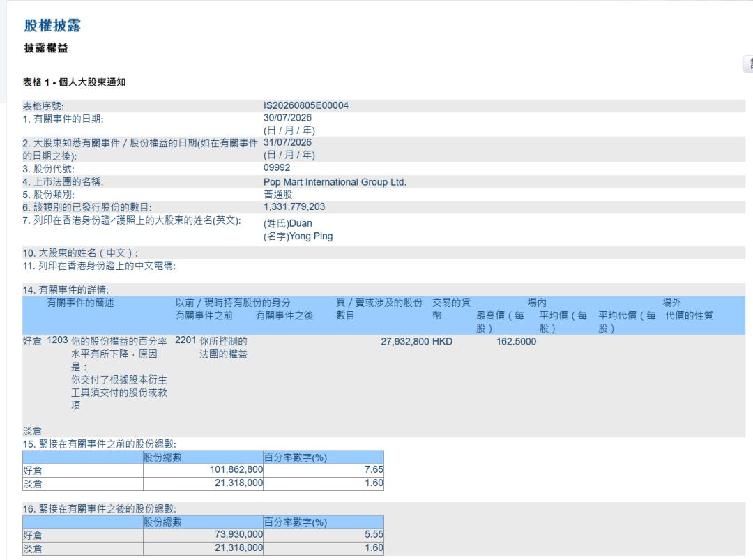The height and width of the screenshot is (560, 753).
Task: Click capacity code 2201 in details row
Action: (x=185, y=340)
